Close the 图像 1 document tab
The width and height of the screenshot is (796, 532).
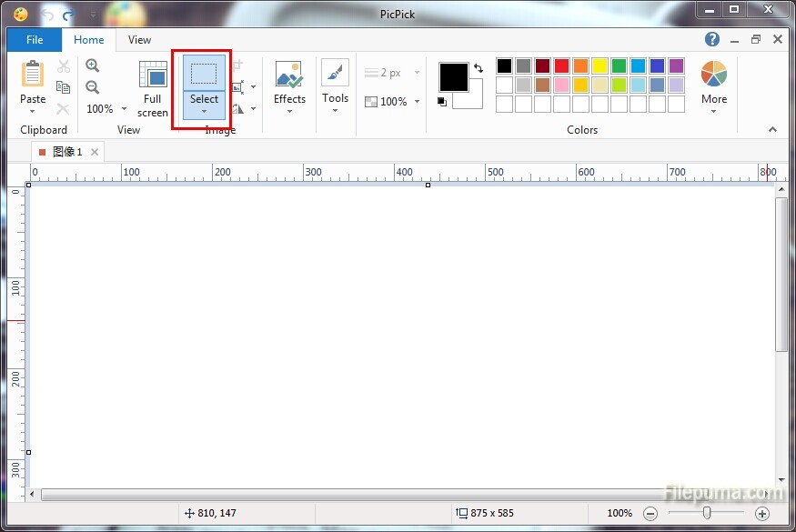(x=95, y=152)
